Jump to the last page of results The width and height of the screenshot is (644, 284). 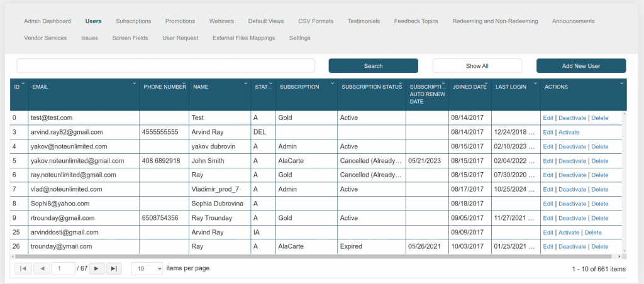point(114,268)
